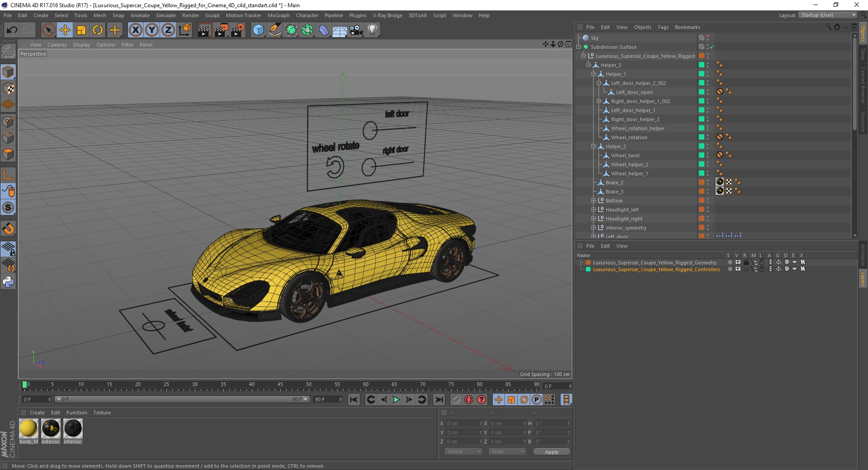Collapse the Helper_1 tree node
This screenshot has width=868, height=470.
pos(594,74)
